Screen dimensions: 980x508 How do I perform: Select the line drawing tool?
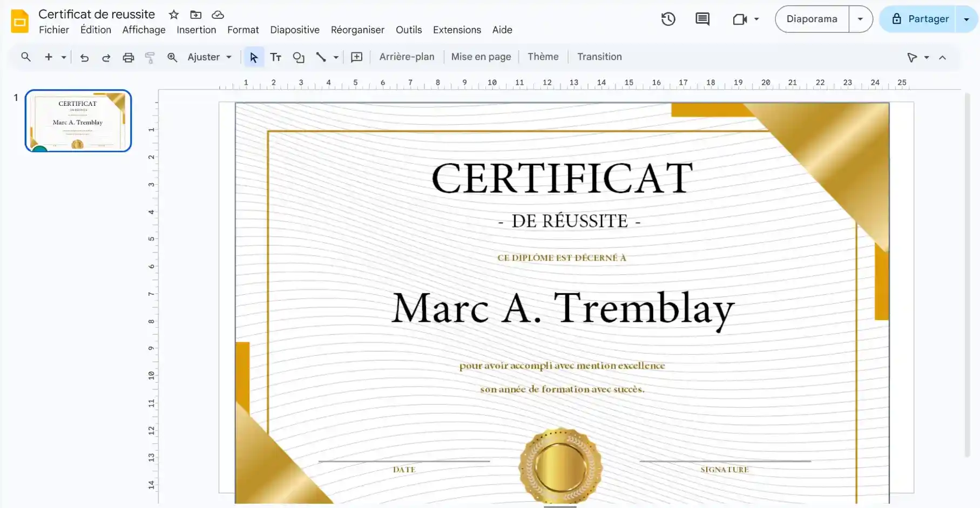[x=321, y=57]
